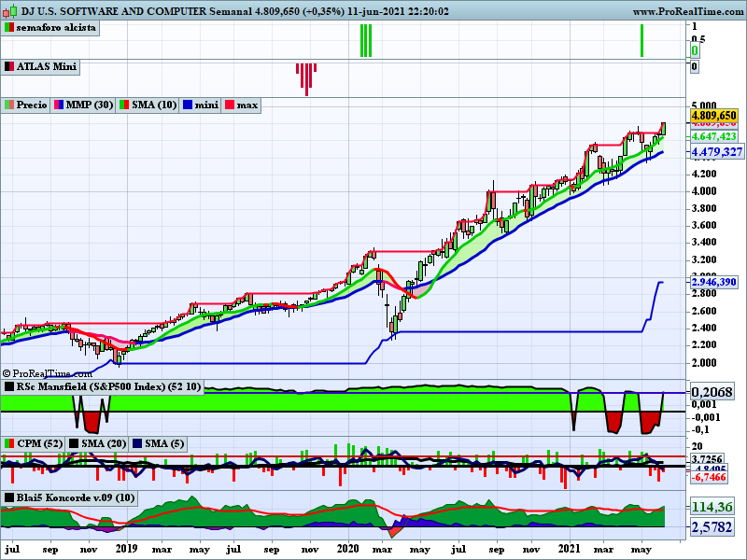
Task: Select the SMA (10) legend label
Action: (x=154, y=105)
